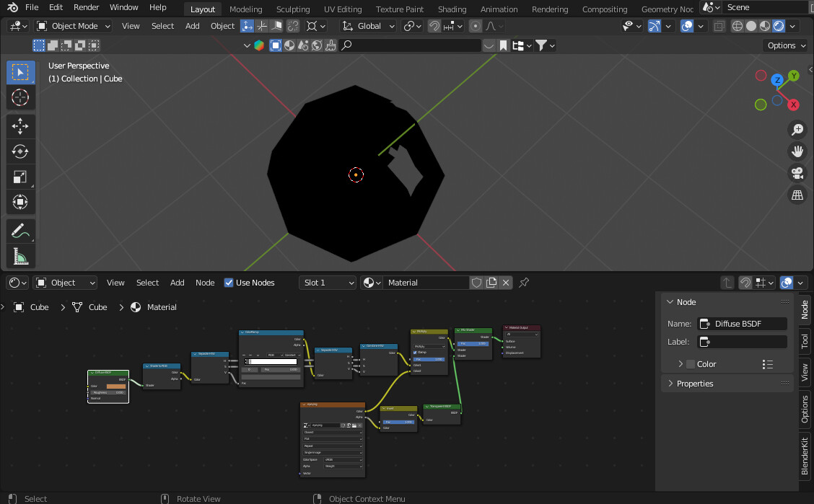The height and width of the screenshot is (504, 814).
Task: Click the node tree parent arrow icon
Action: tap(727, 283)
